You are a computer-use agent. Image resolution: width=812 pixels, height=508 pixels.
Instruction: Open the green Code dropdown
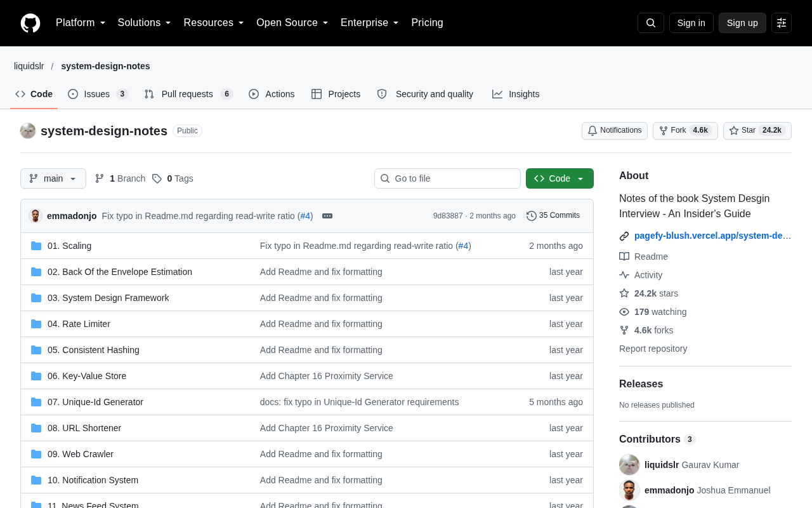coord(560,178)
